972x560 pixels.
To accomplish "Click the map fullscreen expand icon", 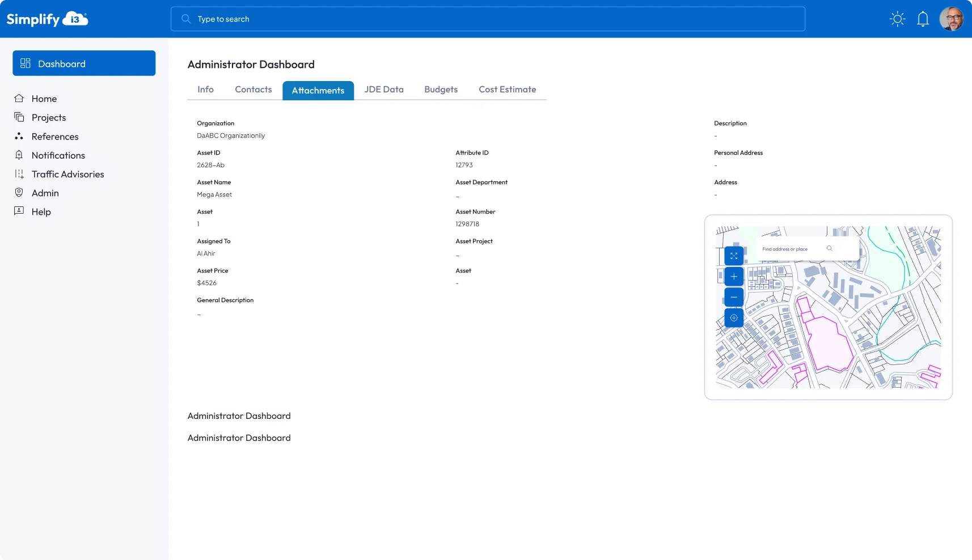I will coord(734,256).
